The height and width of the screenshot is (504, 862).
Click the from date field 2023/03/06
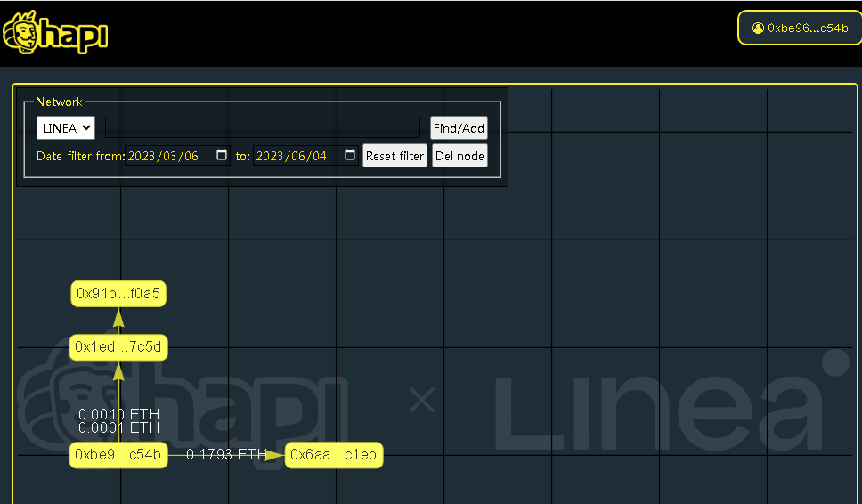coord(177,156)
